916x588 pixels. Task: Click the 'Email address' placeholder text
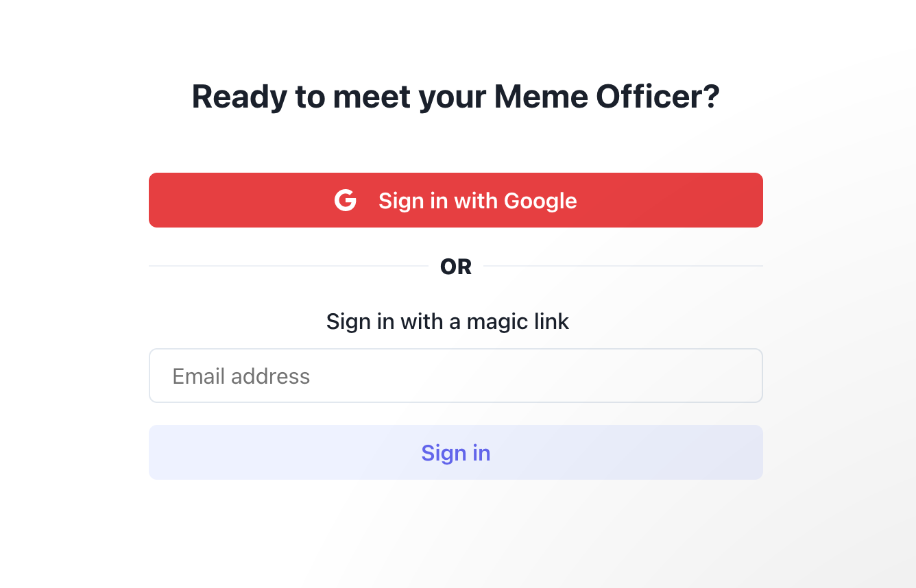coord(241,376)
